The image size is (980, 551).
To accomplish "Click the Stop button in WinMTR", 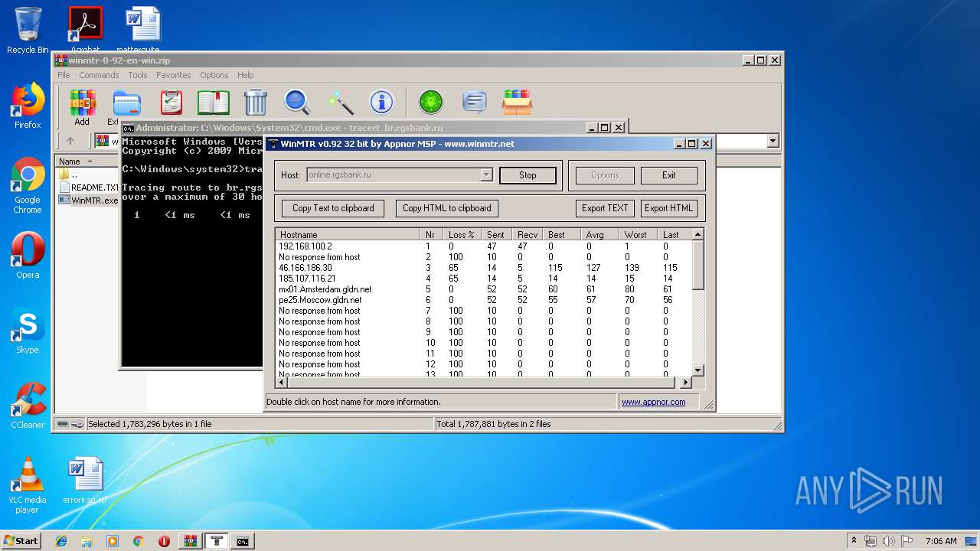I will 528,175.
